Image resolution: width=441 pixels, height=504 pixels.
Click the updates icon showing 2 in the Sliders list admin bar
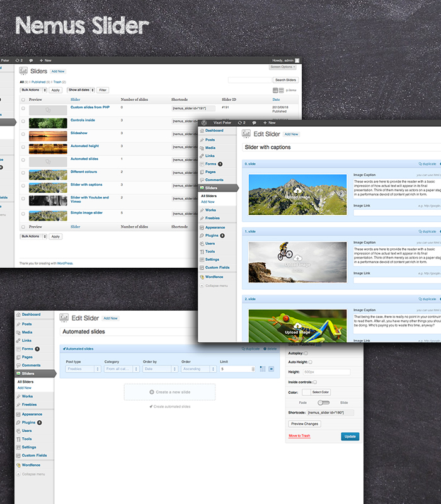[19, 60]
